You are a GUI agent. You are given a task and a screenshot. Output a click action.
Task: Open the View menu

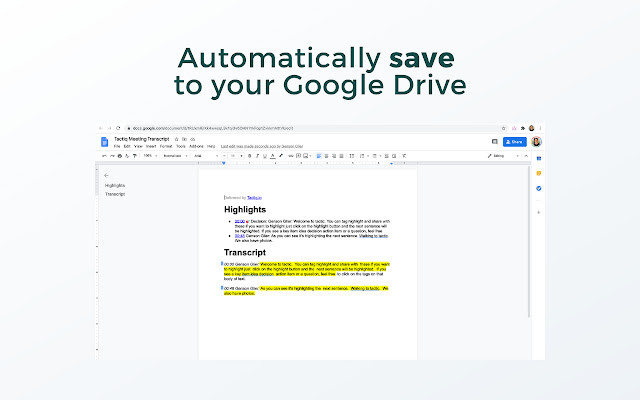pos(138,146)
